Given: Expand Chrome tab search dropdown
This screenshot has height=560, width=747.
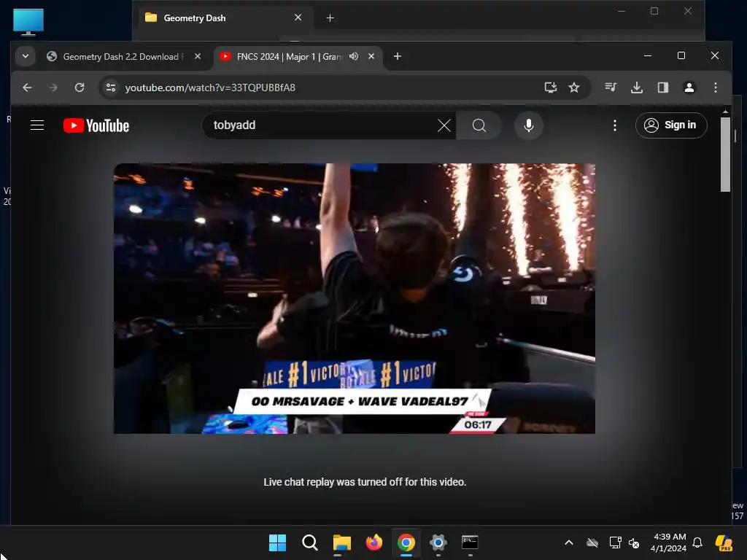Looking at the screenshot, I should click(26, 56).
